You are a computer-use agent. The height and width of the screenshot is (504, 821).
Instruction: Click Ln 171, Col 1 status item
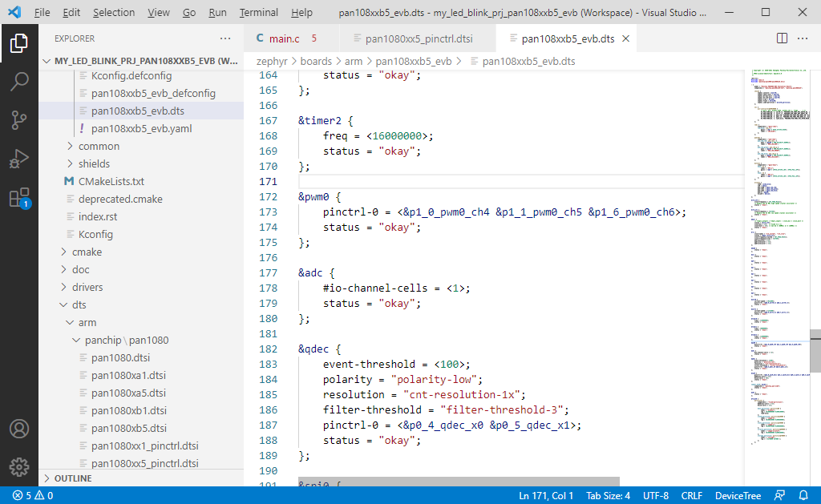pos(546,495)
